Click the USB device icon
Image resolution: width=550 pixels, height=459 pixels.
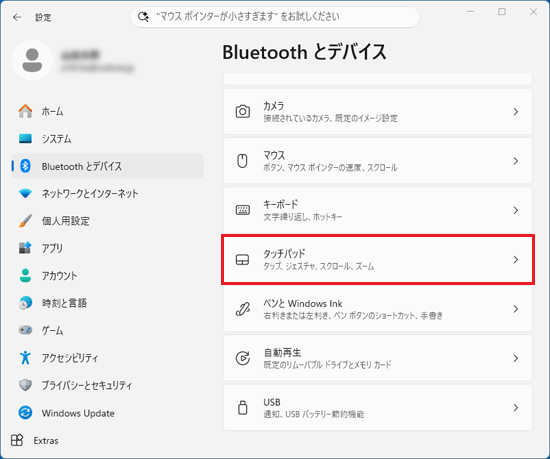242,407
